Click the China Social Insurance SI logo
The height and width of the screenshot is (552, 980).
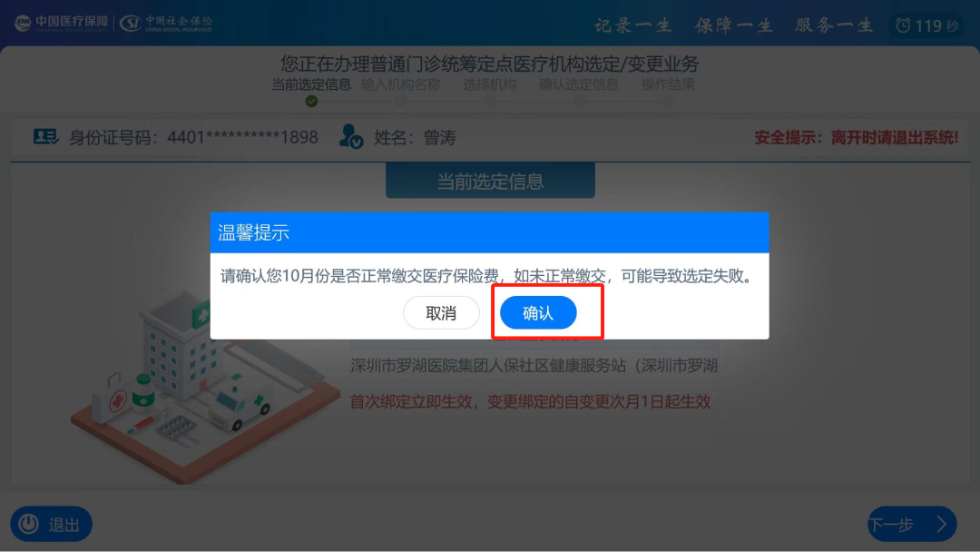[x=166, y=23]
